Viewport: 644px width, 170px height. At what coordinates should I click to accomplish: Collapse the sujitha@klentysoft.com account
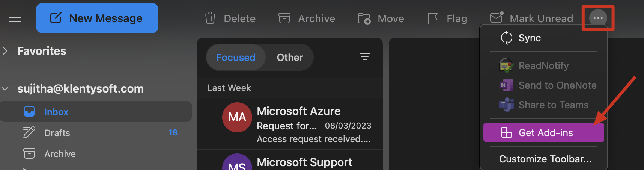(x=5, y=89)
